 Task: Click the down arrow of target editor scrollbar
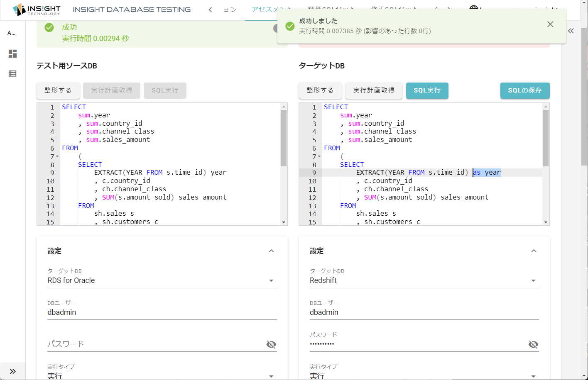546,222
